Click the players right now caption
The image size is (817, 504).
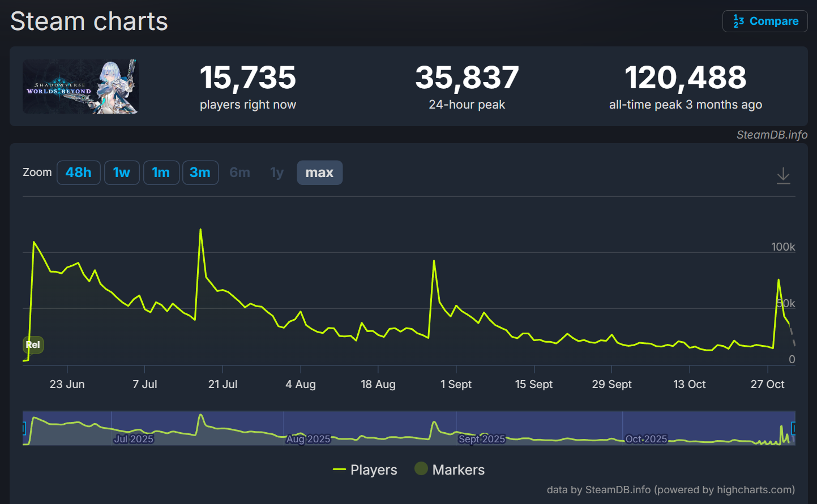[x=248, y=105]
